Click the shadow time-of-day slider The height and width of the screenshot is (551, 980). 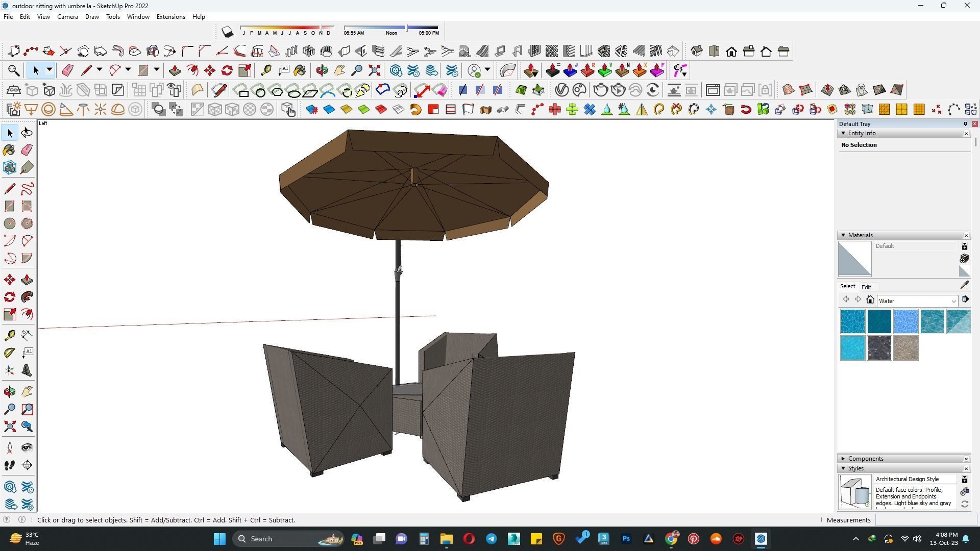click(391, 27)
